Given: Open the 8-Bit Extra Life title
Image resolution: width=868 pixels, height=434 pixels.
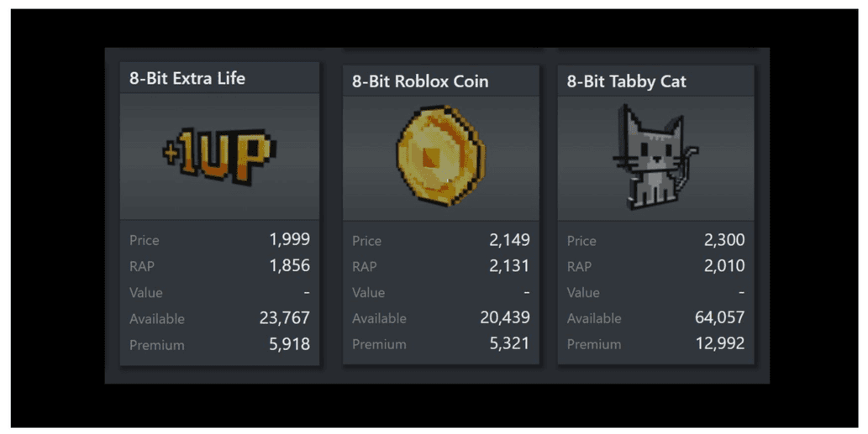Looking at the screenshot, I should tap(187, 78).
